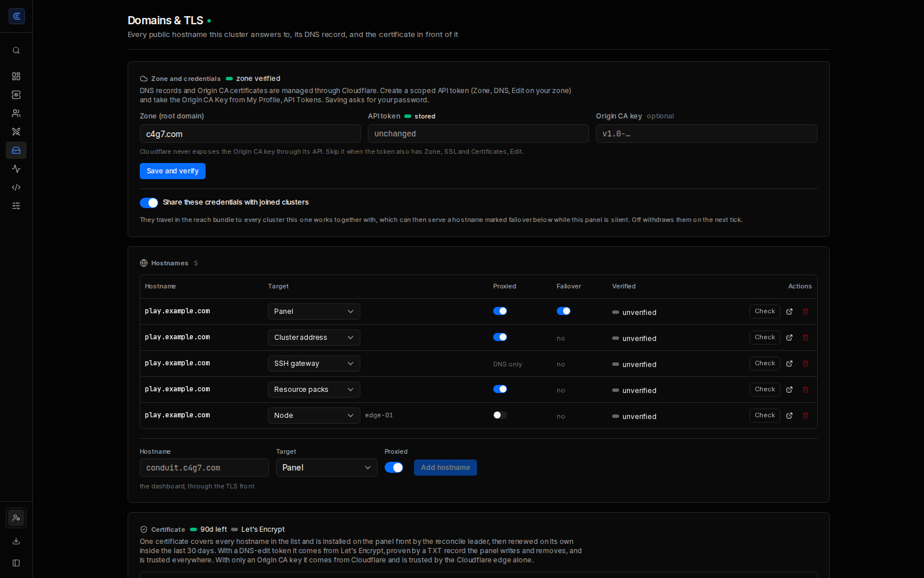Viewport: 924px width, 578px height.
Task: Click the Target column header
Action: [278, 286]
